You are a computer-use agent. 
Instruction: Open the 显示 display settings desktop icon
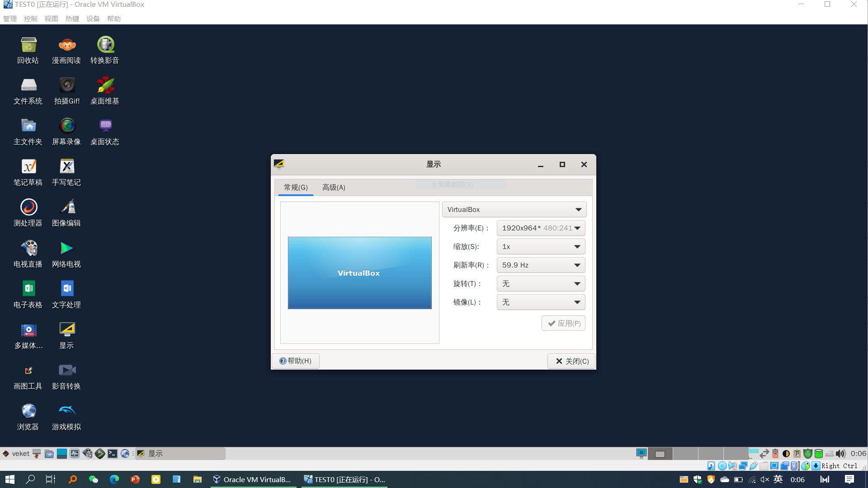(66, 335)
